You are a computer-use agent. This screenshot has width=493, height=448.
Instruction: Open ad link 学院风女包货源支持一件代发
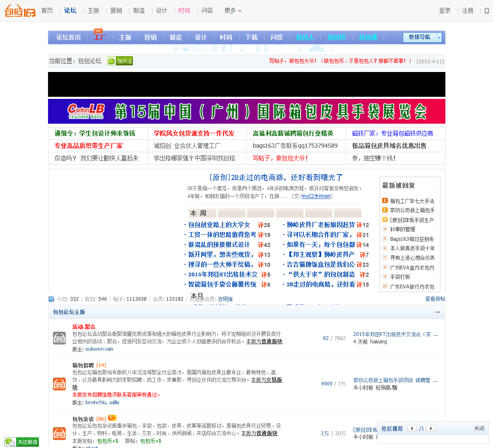point(194,133)
